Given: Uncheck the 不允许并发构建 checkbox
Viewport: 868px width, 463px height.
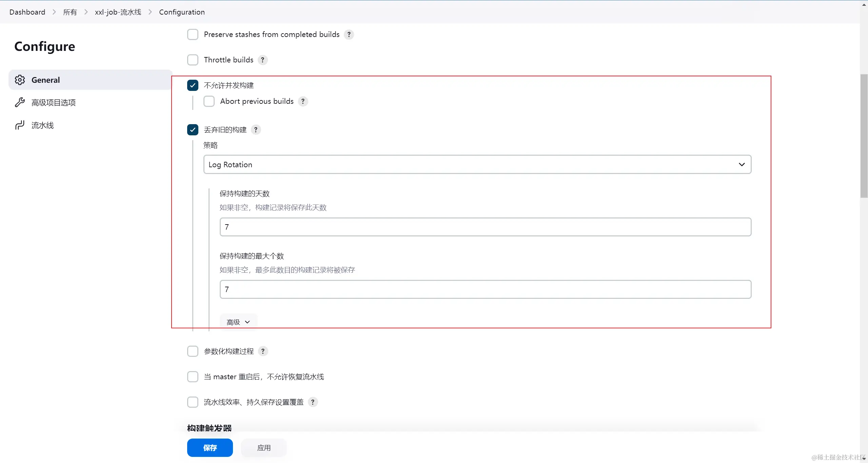Looking at the screenshot, I should pyautogui.click(x=193, y=85).
